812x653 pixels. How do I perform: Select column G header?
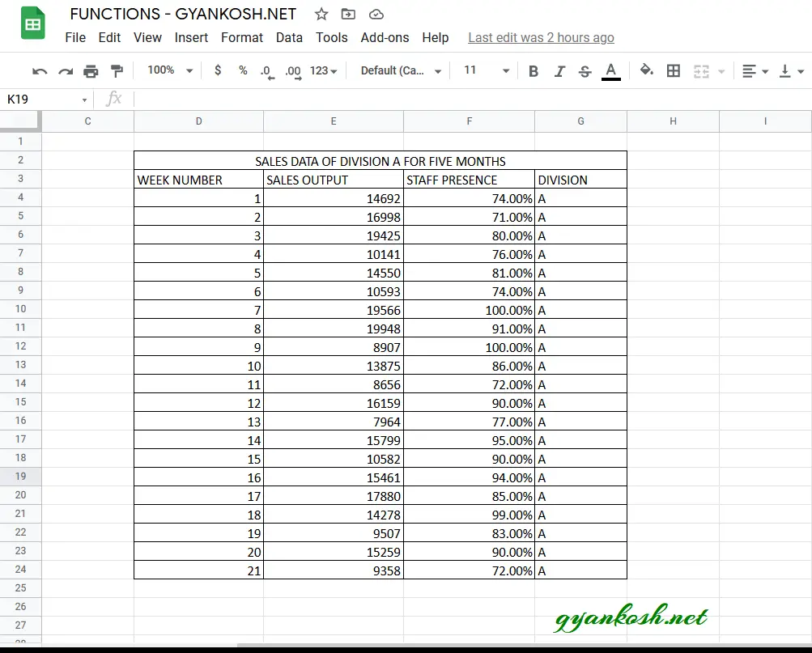580,121
